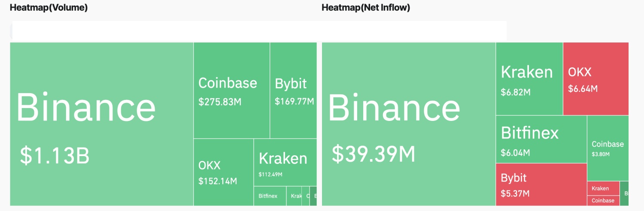Click green Kraken $6.82M inflow tile
This screenshot has height=211, width=644.
point(529,79)
